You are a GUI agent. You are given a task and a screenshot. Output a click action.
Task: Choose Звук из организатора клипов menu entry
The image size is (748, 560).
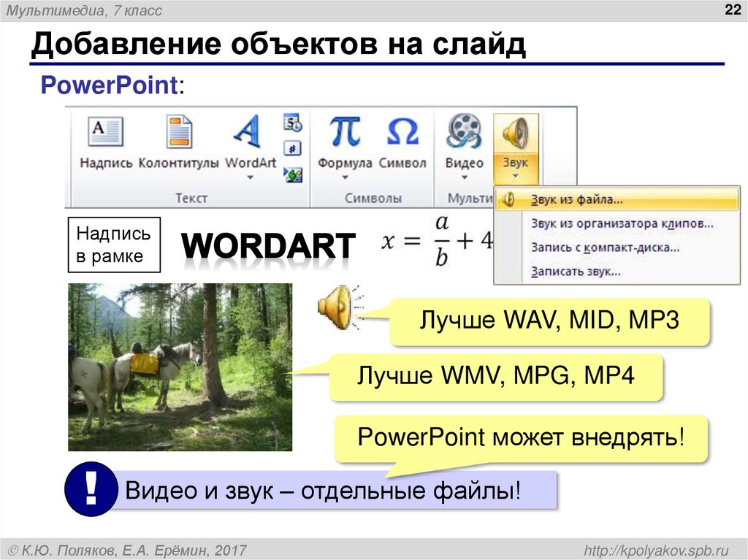tap(617, 223)
